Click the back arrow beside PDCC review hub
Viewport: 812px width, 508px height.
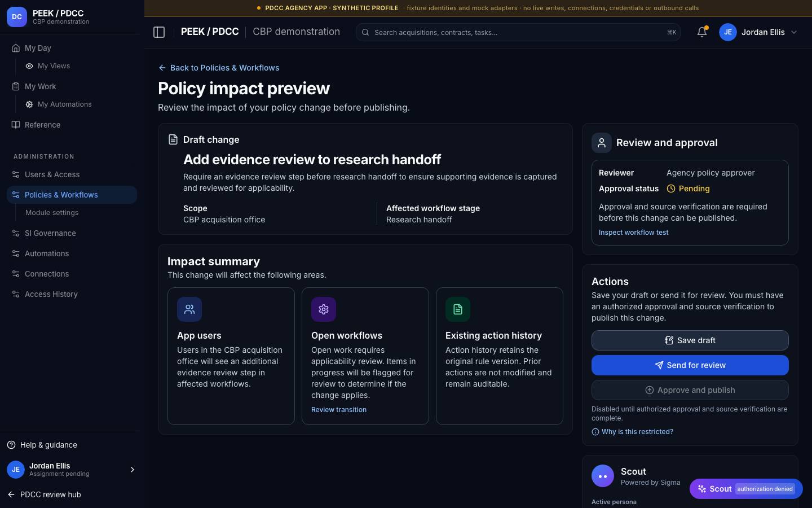(11, 494)
